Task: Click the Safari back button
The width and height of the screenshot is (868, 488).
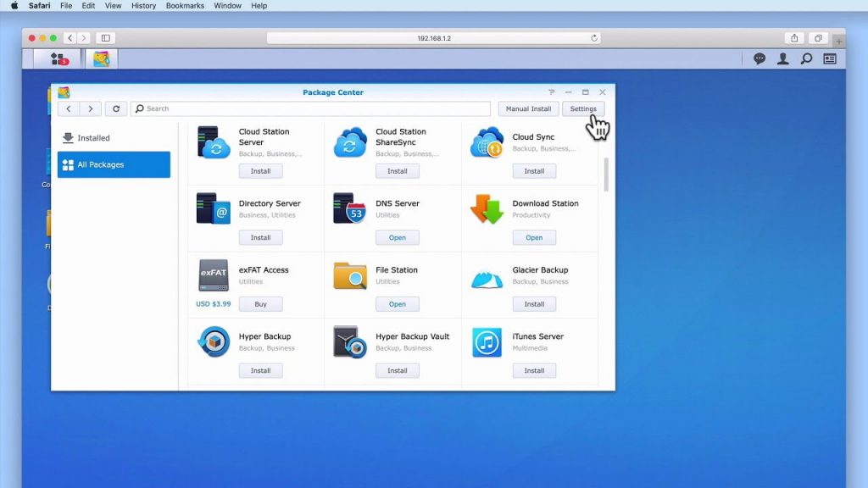Action: 70,38
